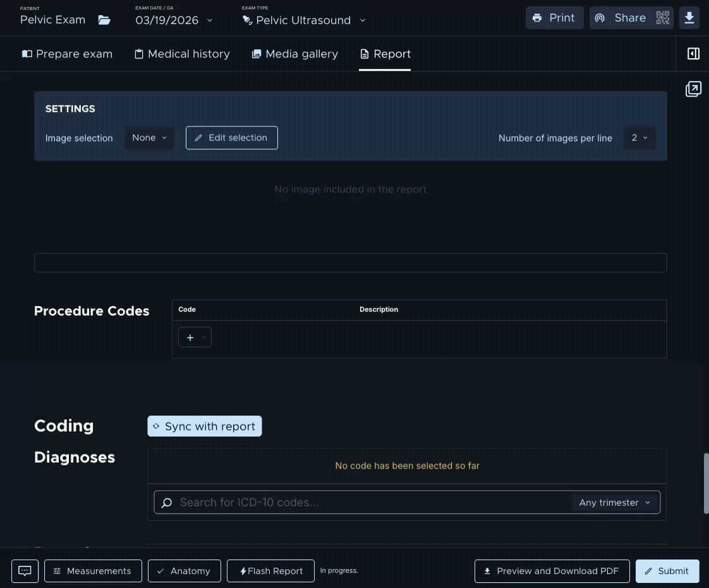The height and width of the screenshot is (588, 709).
Task: Open the Media gallery tab
Action: pos(294,54)
